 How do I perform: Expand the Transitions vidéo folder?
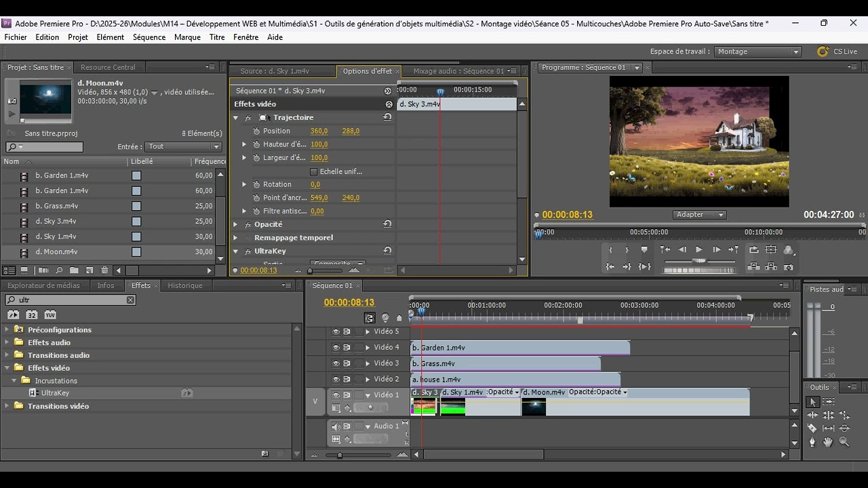coord(7,406)
